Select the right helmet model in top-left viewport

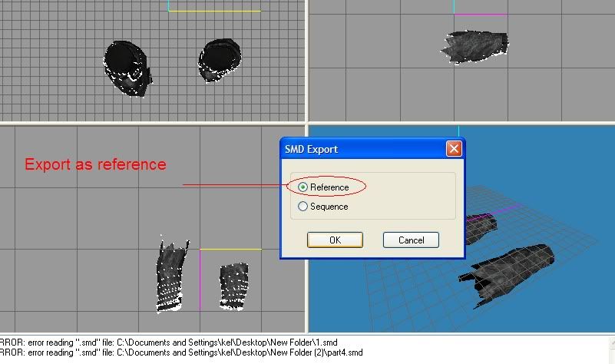[220, 60]
